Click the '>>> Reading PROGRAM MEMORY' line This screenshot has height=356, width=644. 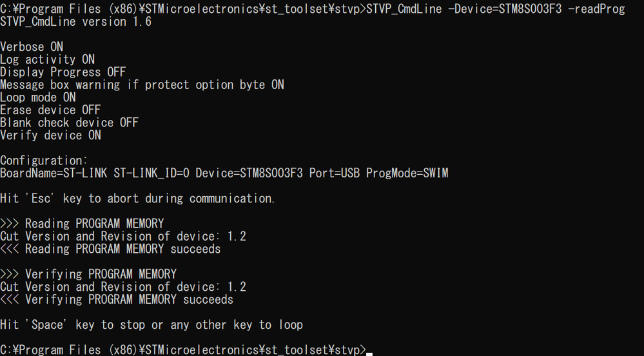[x=82, y=224]
